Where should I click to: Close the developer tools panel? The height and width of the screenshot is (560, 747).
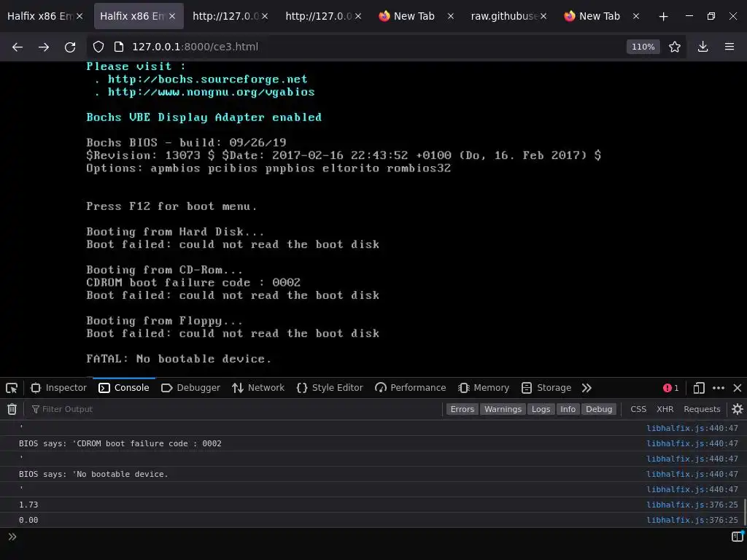737,388
